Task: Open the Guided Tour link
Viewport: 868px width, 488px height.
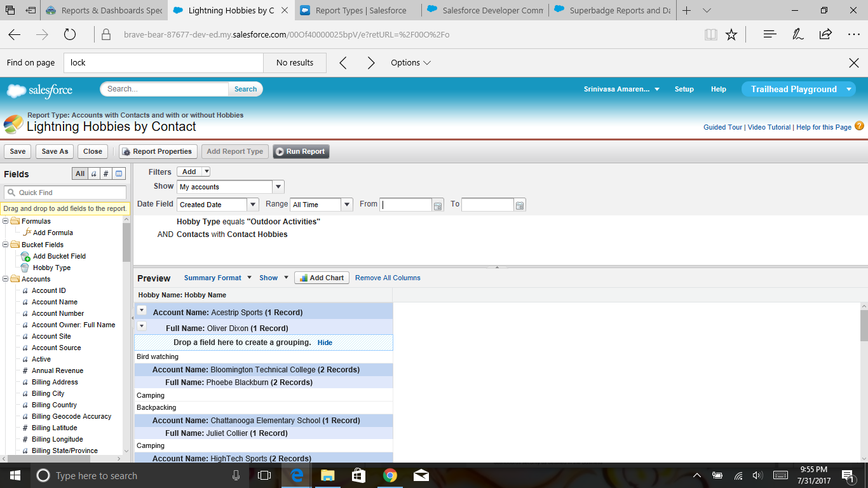Action: tap(722, 127)
